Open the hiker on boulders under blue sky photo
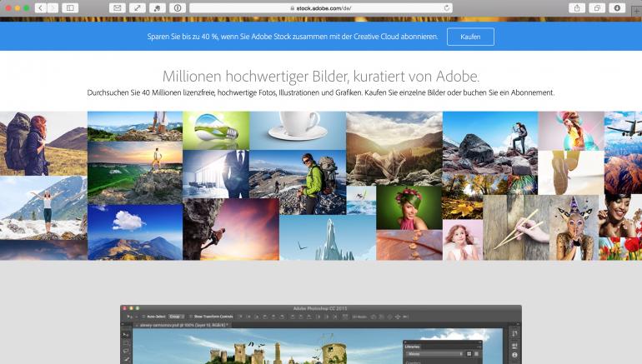The image size is (642, 364). (490, 142)
